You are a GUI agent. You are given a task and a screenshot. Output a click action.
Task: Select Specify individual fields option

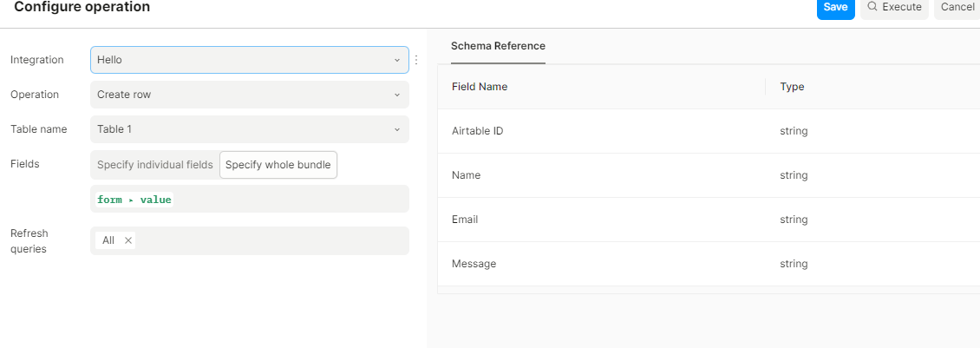click(154, 165)
